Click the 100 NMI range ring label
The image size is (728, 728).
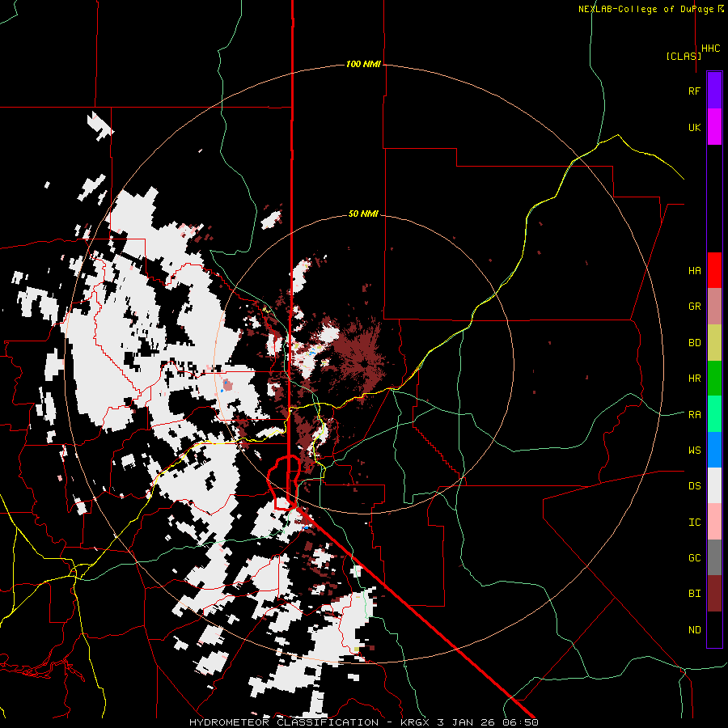[363, 64]
